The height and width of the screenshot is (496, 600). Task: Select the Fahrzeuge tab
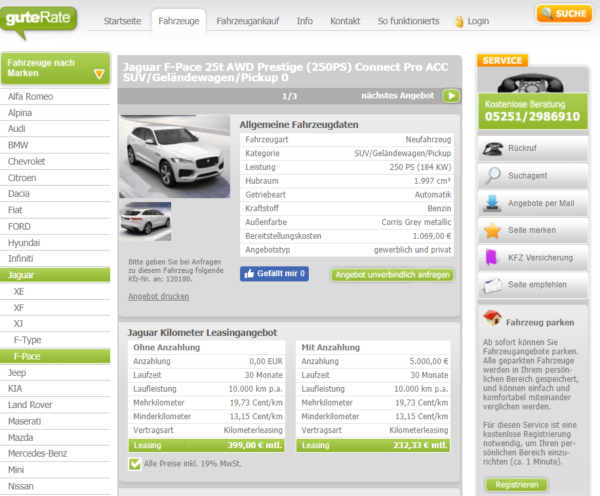pos(179,21)
